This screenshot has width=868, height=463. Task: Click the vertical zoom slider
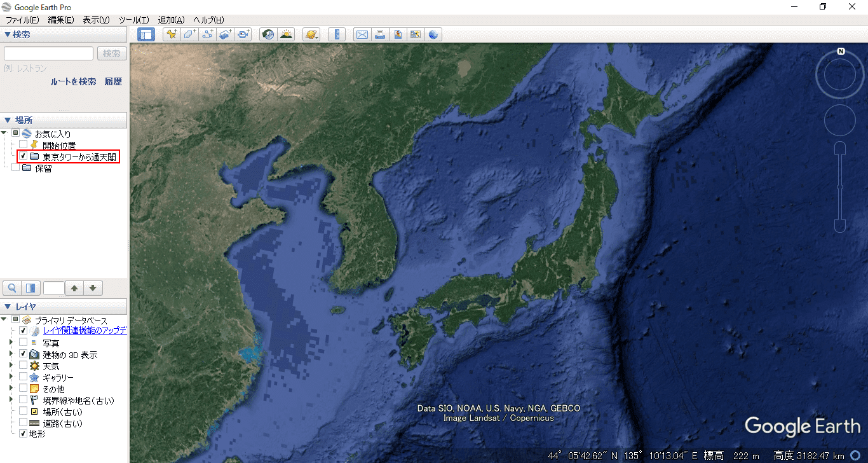840,187
